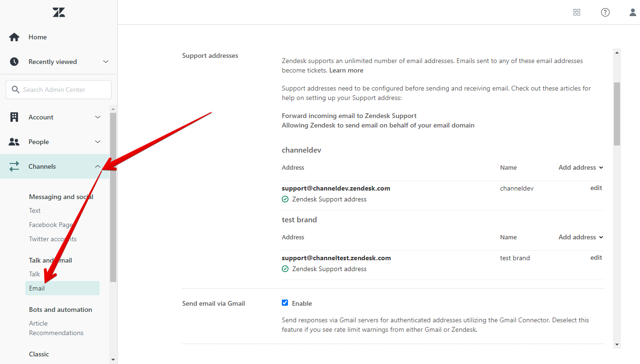Image resolution: width=640 pixels, height=364 pixels.
Task: Click the Search Admin Center field
Action: (59, 90)
